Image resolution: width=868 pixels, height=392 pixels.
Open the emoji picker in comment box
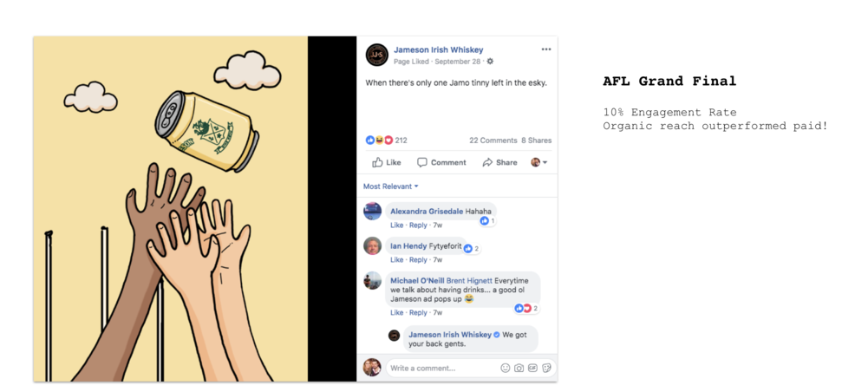click(x=506, y=368)
